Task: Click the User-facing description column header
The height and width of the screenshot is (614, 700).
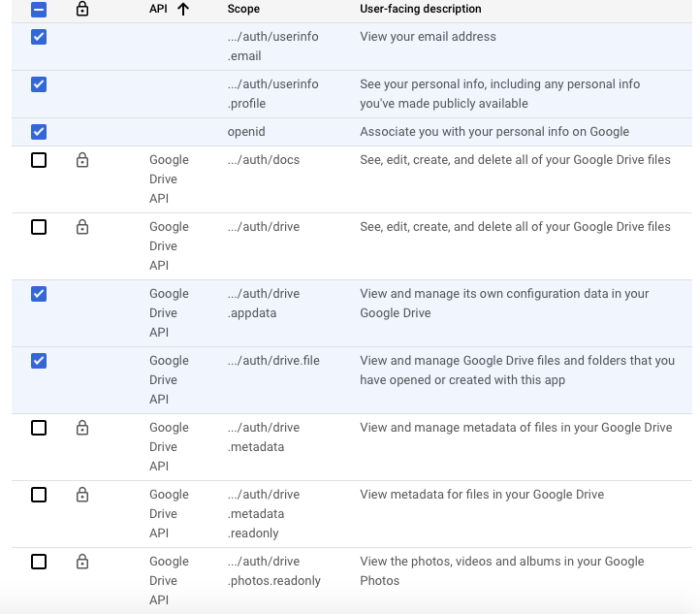Action: click(x=421, y=9)
